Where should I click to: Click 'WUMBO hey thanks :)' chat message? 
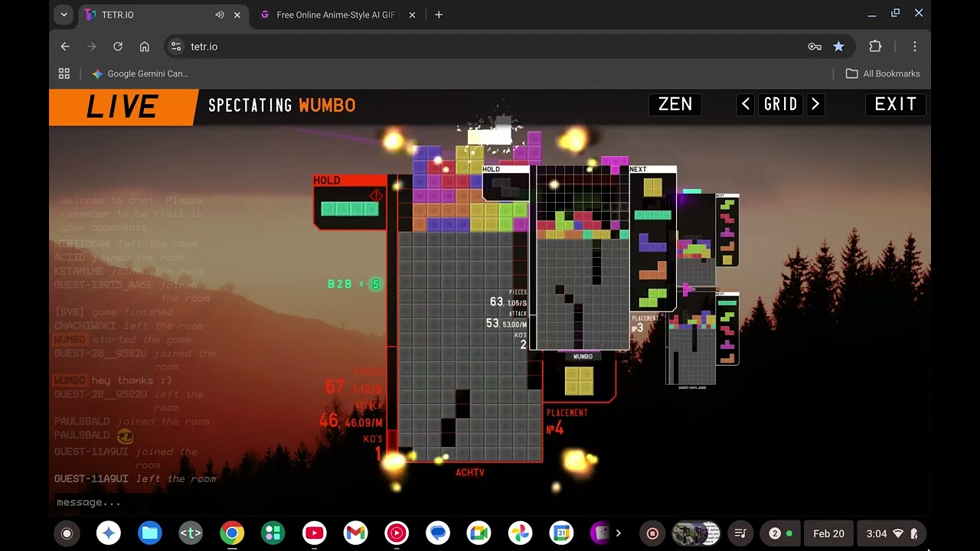coord(113,380)
